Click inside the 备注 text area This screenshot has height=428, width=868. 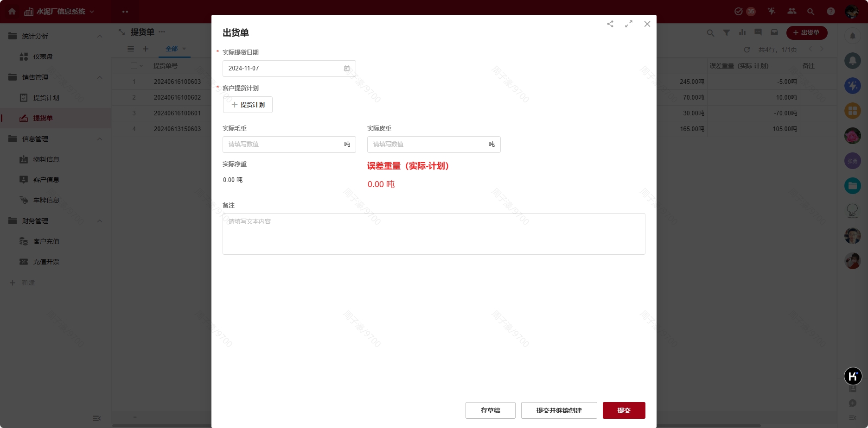pos(433,234)
